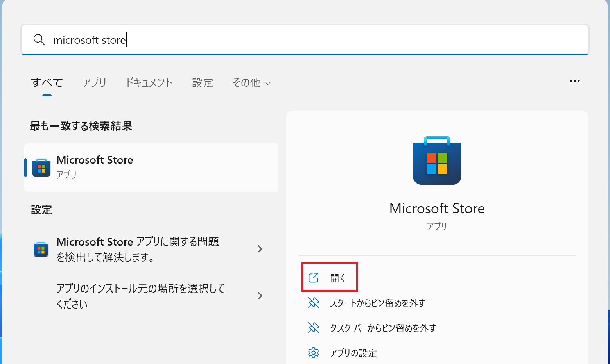Expand chevron beside Microsoft Store アプリに関する問題
The height and width of the screenshot is (364, 610).
(260, 249)
